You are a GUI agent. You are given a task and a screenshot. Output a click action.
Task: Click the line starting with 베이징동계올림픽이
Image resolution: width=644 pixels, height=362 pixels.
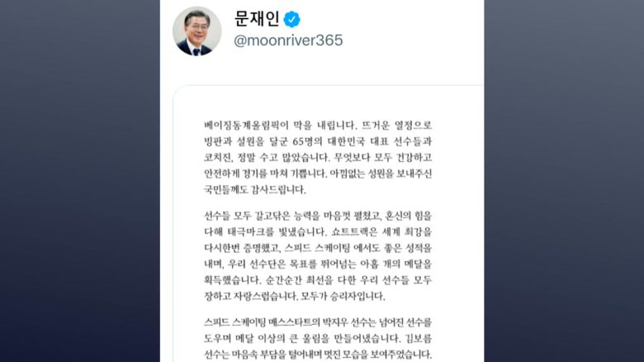[318, 125]
